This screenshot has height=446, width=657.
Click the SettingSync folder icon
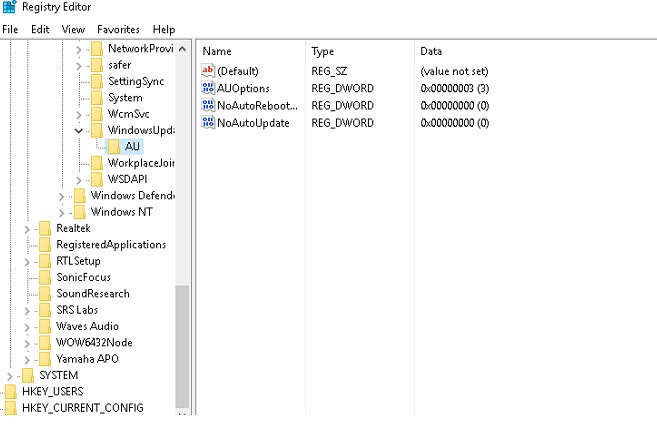coord(97,81)
